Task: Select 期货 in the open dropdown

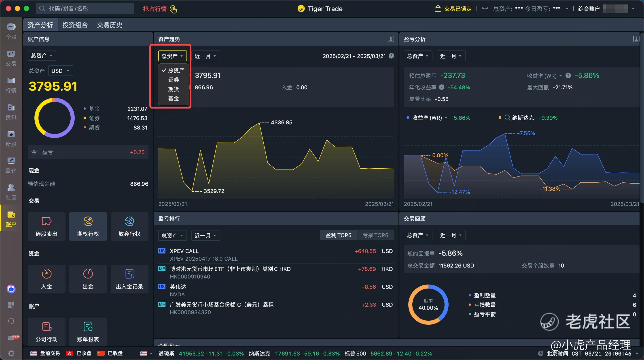Action: (174, 89)
